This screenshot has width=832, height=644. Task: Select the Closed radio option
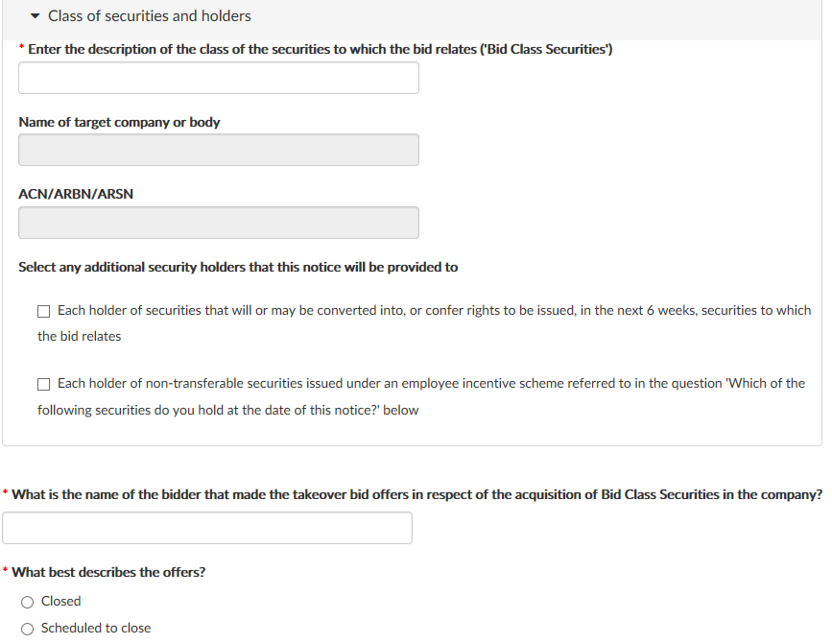click(x=27, y=602)
